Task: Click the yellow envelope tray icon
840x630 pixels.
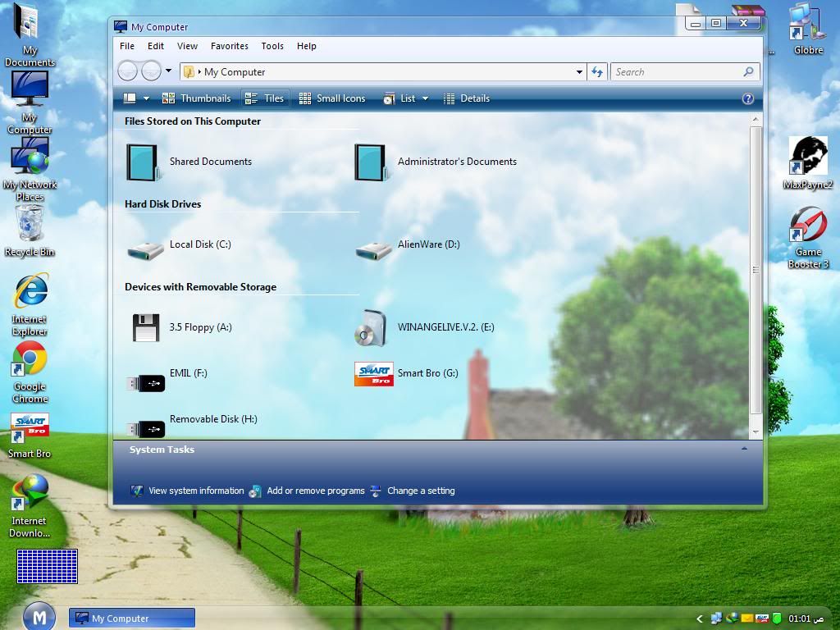Action: click(x=746, y=619)
